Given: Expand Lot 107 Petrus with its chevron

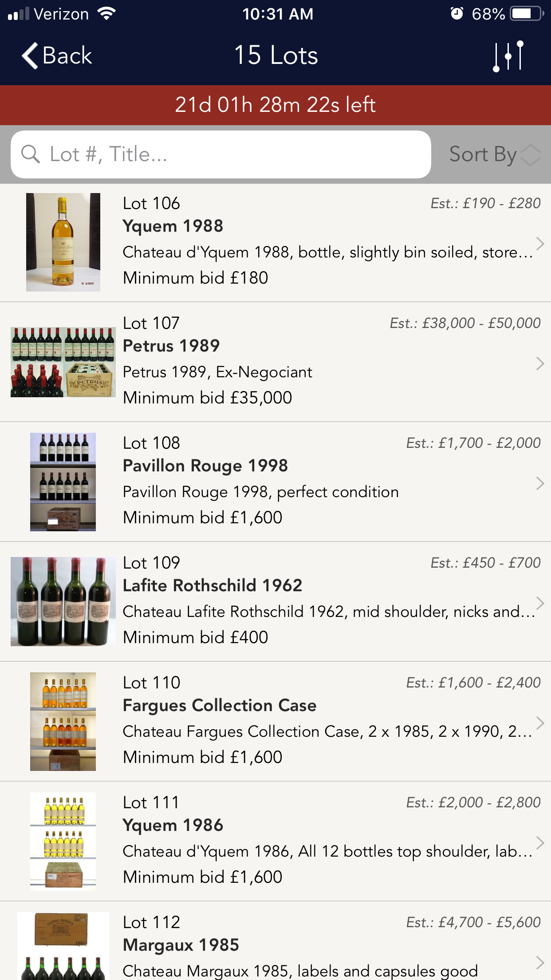Looking at the screenshot, I should [539, 364].
